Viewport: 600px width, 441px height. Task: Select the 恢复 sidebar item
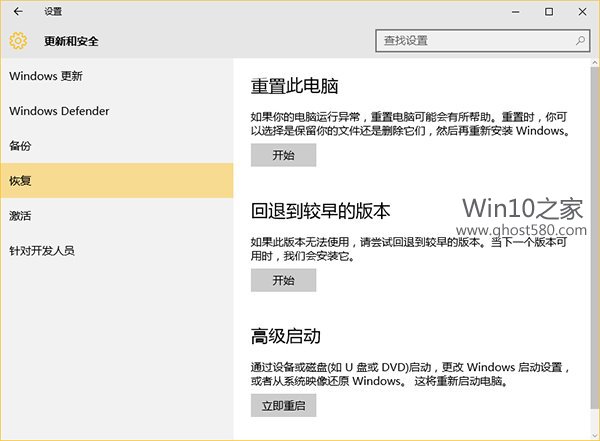click(x=20, y=181)
